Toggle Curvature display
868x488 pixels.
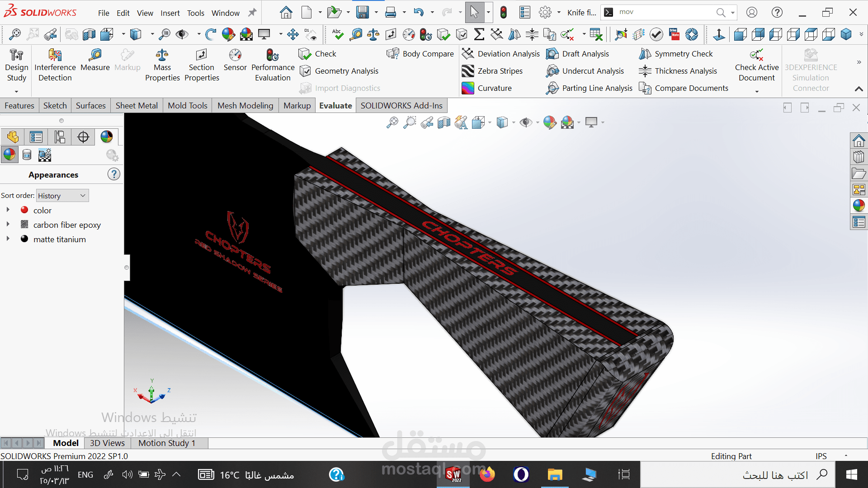click(486, 88)
